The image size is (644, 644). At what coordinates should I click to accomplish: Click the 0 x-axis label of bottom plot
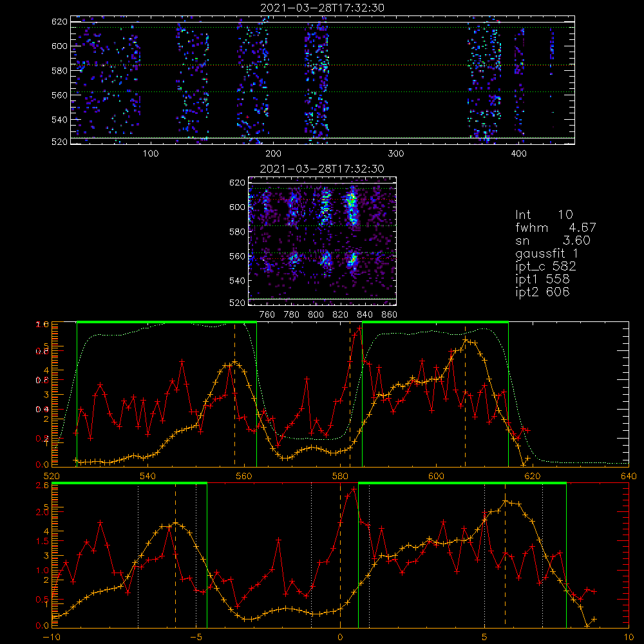point(340,638)
